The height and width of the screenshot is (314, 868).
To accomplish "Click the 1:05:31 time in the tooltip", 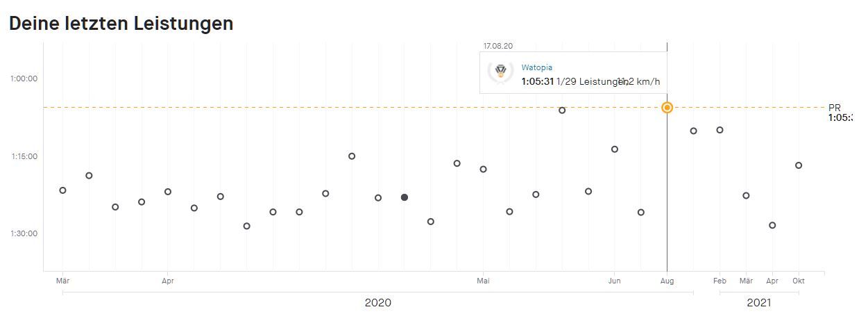I will pos(538,82).
